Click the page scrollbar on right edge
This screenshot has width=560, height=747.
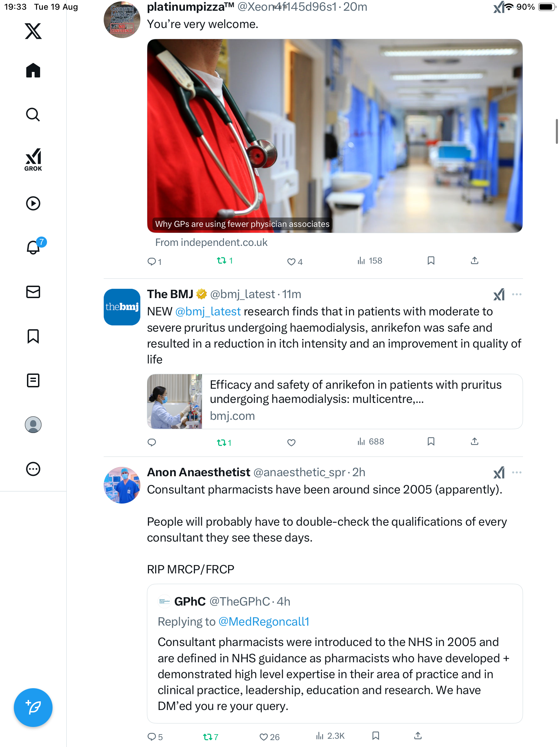(556, 131)
